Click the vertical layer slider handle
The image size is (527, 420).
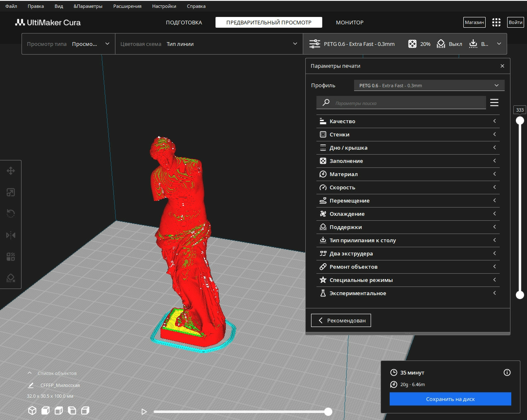point(520,120)
